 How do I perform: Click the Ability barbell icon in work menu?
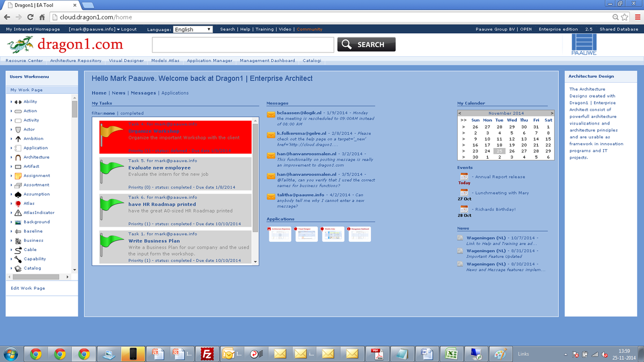(x=18, y=102)
